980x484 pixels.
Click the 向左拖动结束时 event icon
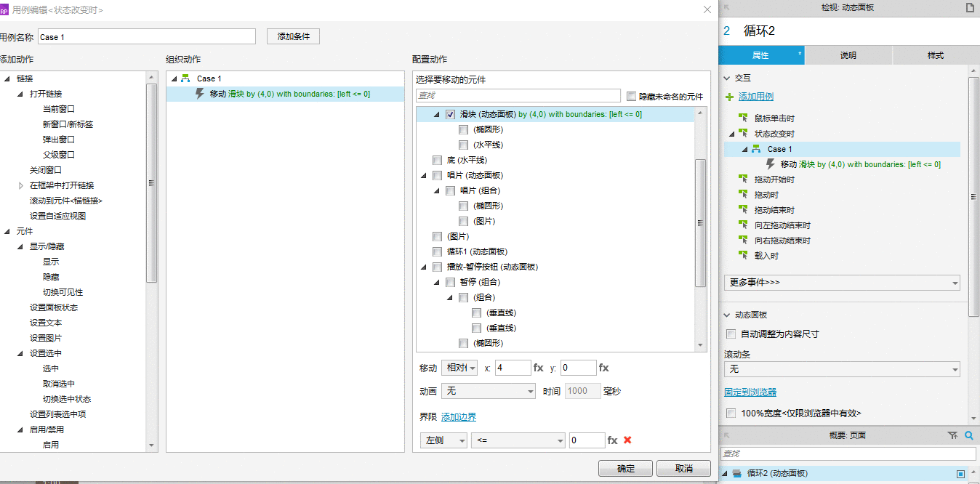click(x=743, y=225)
